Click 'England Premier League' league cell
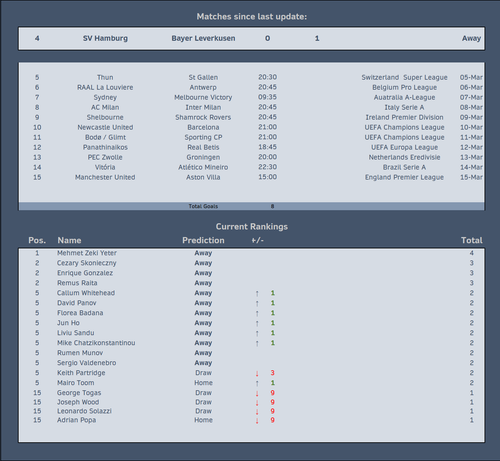Screen dimensions: 500x461 pos(404,177)
